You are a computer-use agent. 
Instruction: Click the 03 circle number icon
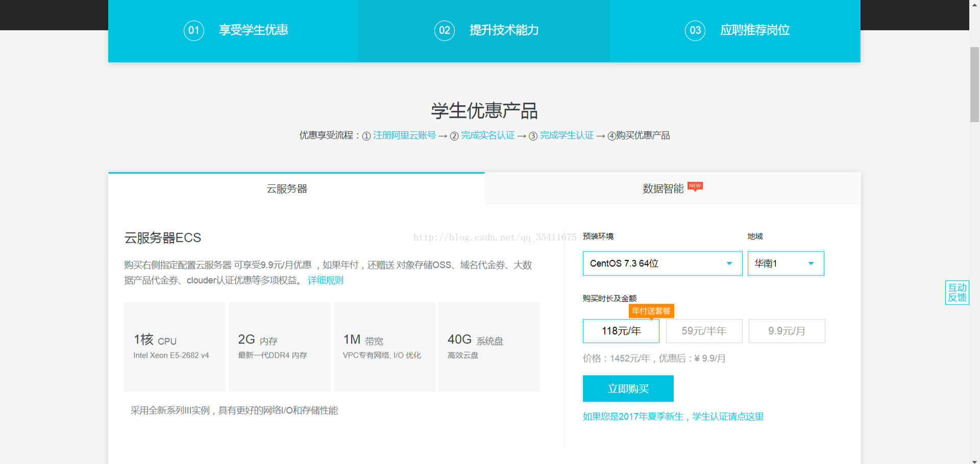click(x=695, y=31)
